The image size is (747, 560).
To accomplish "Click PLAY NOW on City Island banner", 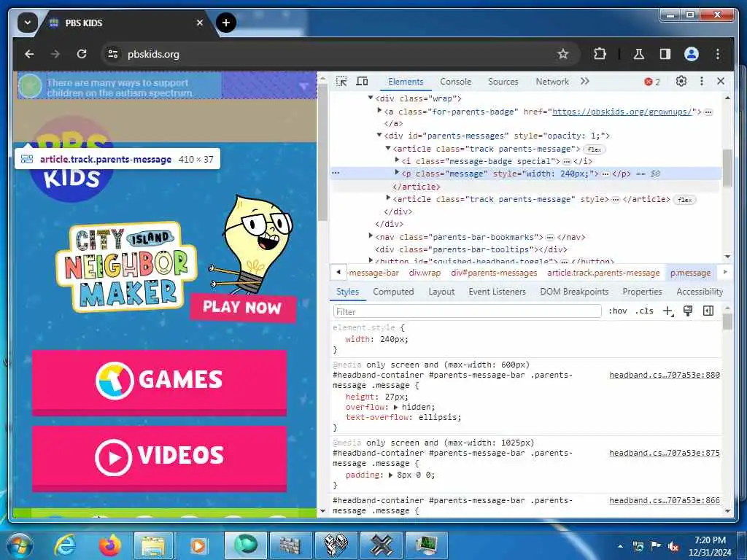I will click(243, 308).
